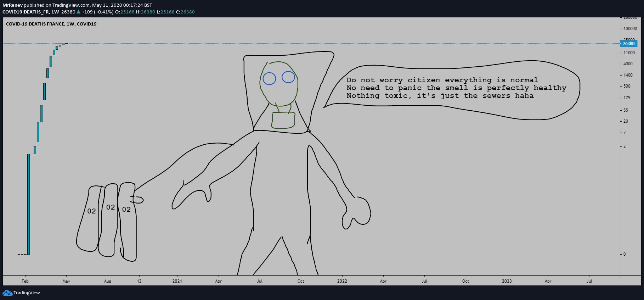Click the green up-triangle change indicator
This screenshot has width=644, height=300.
pos(79,12)
